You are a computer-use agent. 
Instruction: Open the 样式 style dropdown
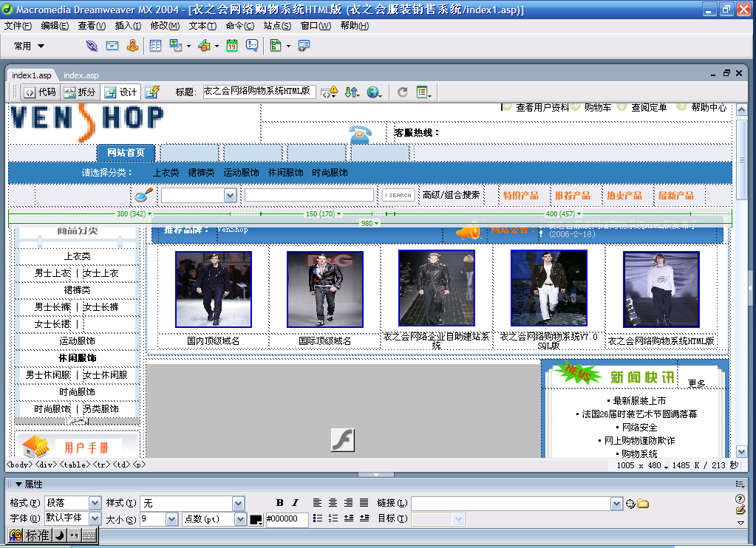(x=238, y=504)
